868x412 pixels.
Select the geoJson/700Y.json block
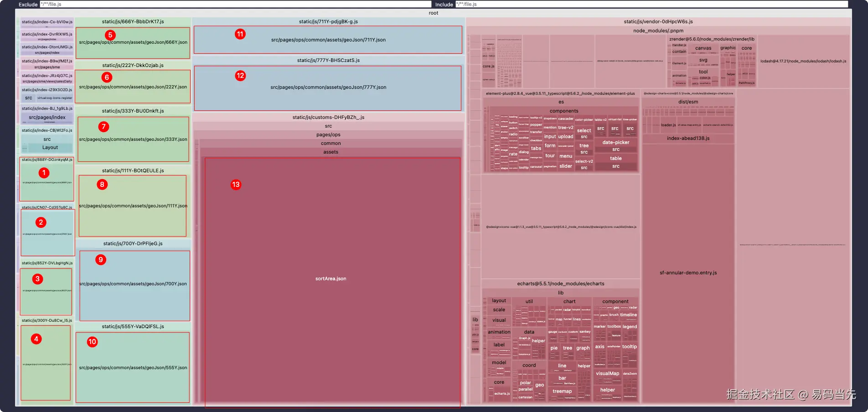coord(134,286)
